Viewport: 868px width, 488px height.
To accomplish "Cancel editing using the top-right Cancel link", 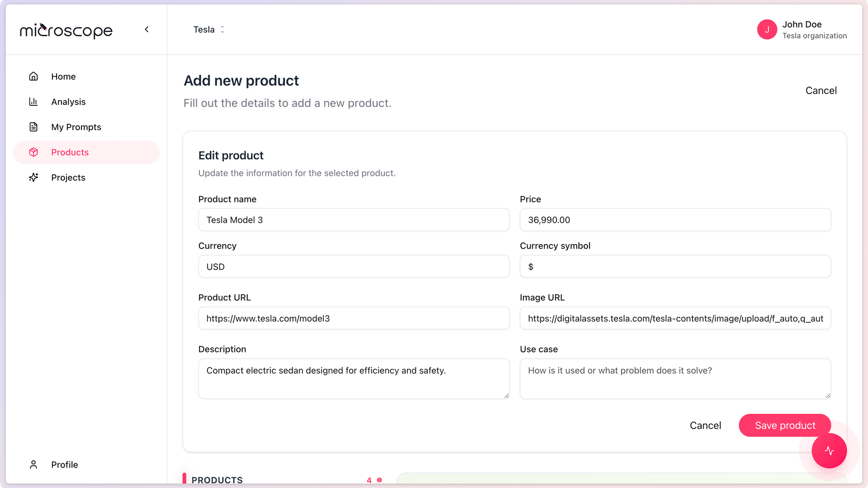I will coord(821,90).
